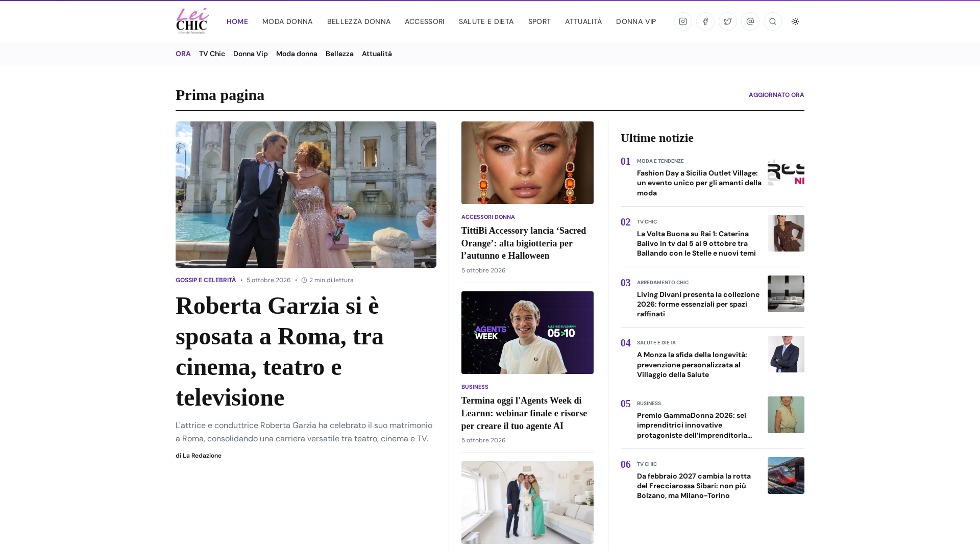Image resolution: width=980 pixels, height=551 pixels.
Task: Open DONNA VIP menu in top navigation
Action: (636, 21)
